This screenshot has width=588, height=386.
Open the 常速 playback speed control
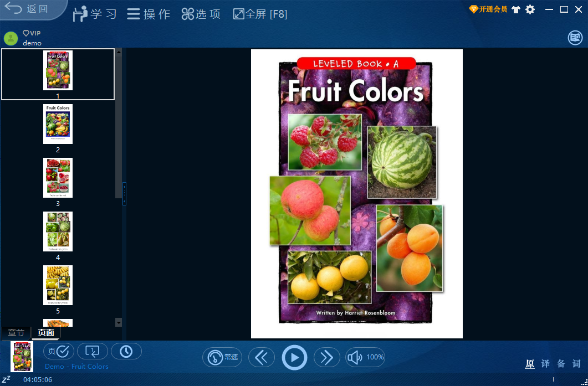(222, 357)
